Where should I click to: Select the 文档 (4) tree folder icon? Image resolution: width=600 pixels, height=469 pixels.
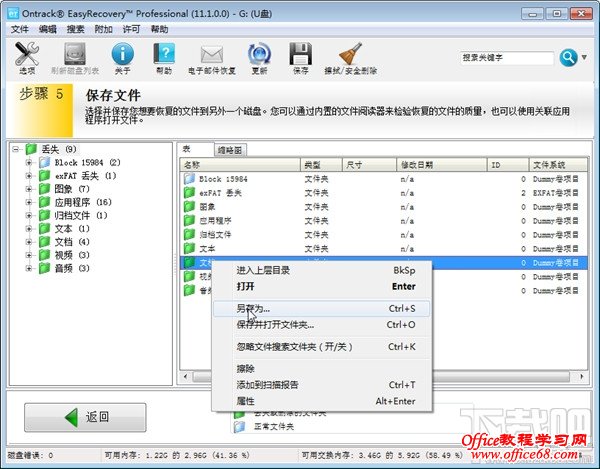pyautogui.click(x=44, y=242)
